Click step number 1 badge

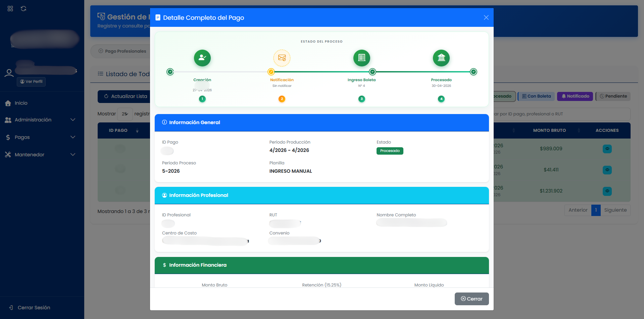tap(202, 99)
